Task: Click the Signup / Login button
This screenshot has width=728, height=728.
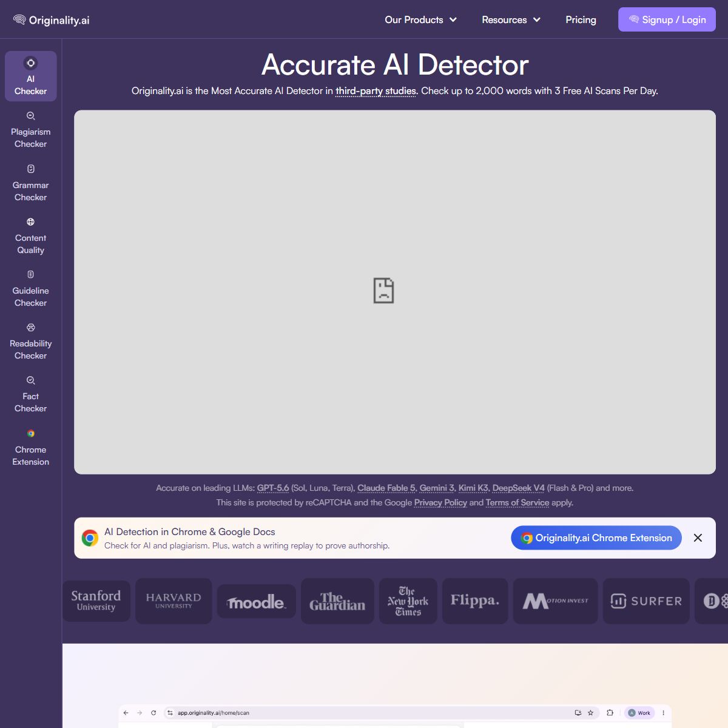Action: [x=667, y=19]
